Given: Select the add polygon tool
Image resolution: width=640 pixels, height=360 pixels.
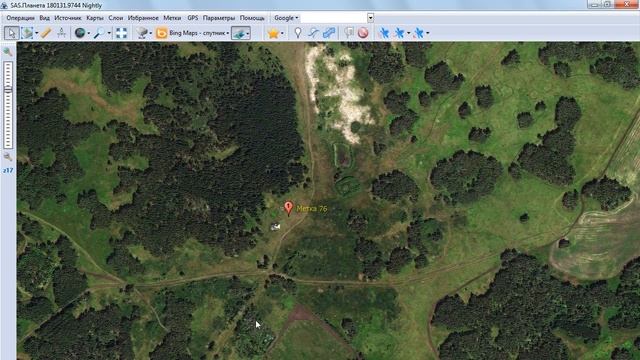Looking at the screenshot, I should pyautogui.click(x=329, y=33).
